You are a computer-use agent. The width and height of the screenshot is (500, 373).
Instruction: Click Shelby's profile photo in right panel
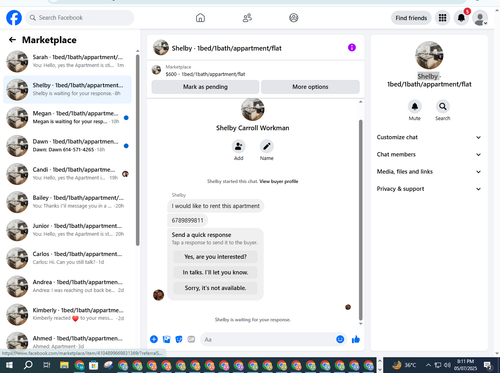click(429, 55)
